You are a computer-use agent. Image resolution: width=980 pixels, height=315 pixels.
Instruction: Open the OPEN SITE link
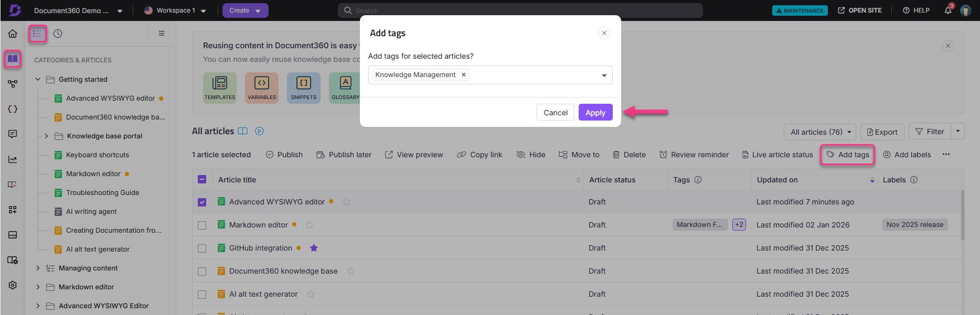(860, 10)
